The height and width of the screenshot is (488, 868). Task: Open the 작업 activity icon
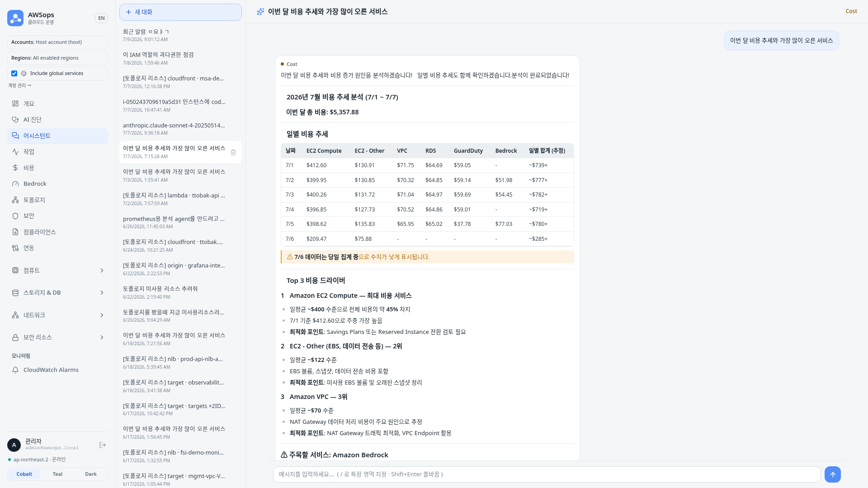pyautogui.click(x=15, y=152)
